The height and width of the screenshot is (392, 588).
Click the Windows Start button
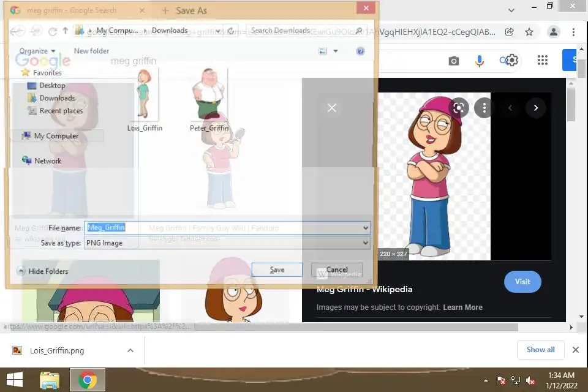point(15,380)
